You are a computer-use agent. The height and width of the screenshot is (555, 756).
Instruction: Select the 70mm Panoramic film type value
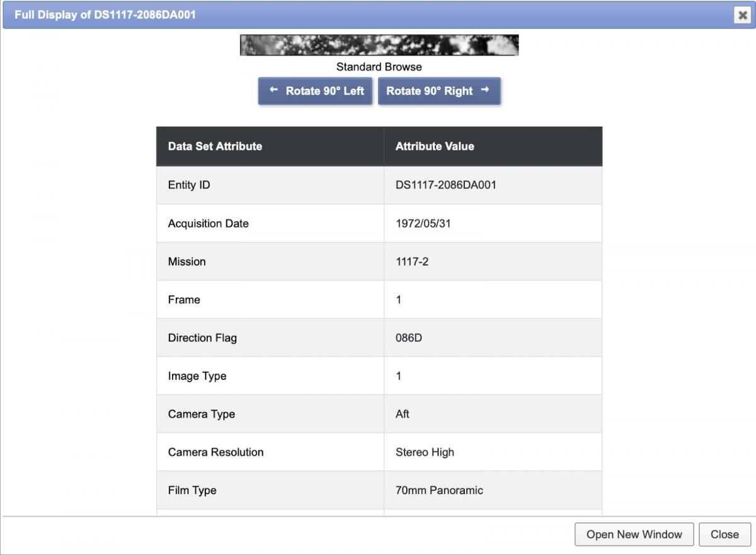pos(439,490)
